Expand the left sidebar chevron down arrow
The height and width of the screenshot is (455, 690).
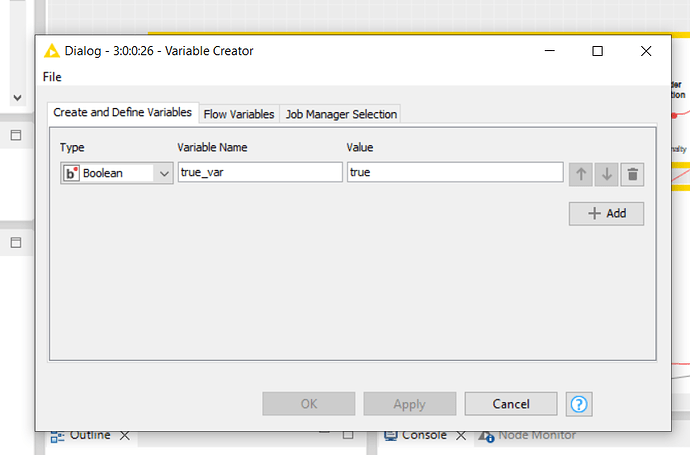tap(18, 98)
